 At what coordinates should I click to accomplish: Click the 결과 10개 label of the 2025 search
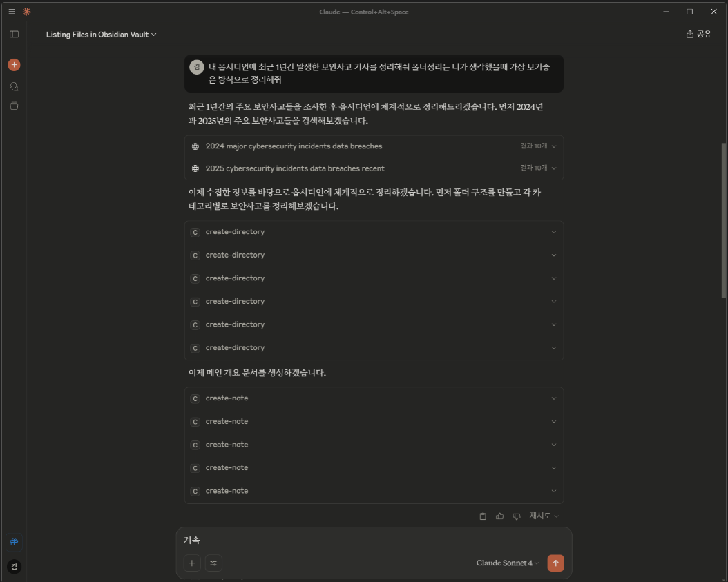[533, 168]
